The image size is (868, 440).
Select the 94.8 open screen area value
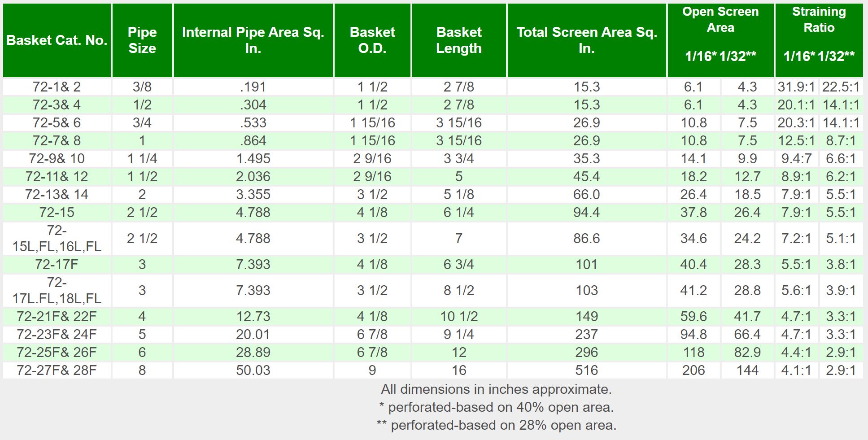point(694,334)
